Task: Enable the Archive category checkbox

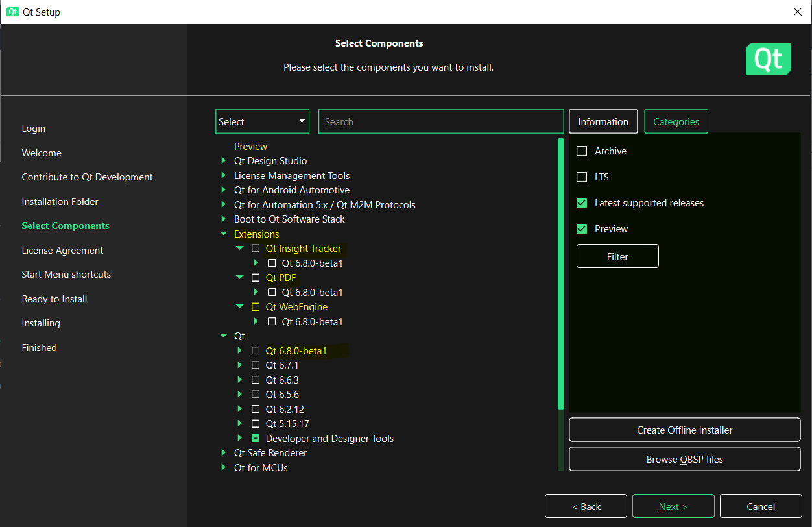Action: click(x=582, y=151)
